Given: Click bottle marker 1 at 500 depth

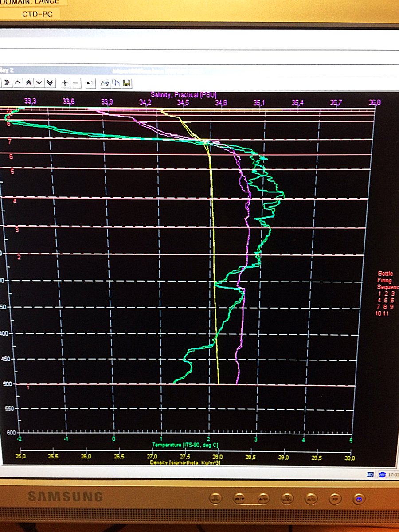Looking at the screenshot, I should point(28,387).
